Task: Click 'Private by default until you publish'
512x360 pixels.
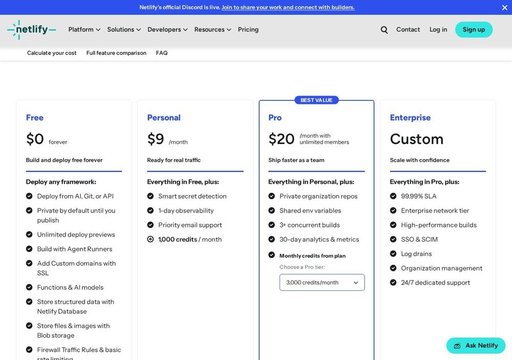Action: pos(76,215)
